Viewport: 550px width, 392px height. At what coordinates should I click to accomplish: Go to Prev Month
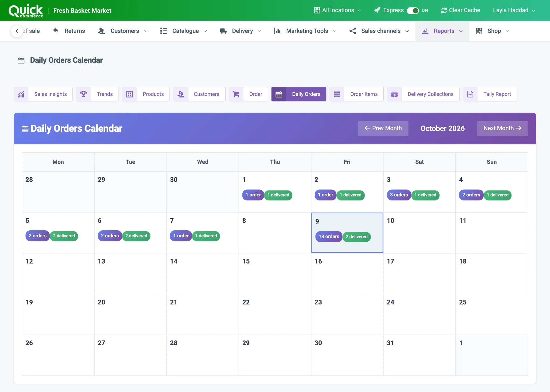tap(383, 128)
